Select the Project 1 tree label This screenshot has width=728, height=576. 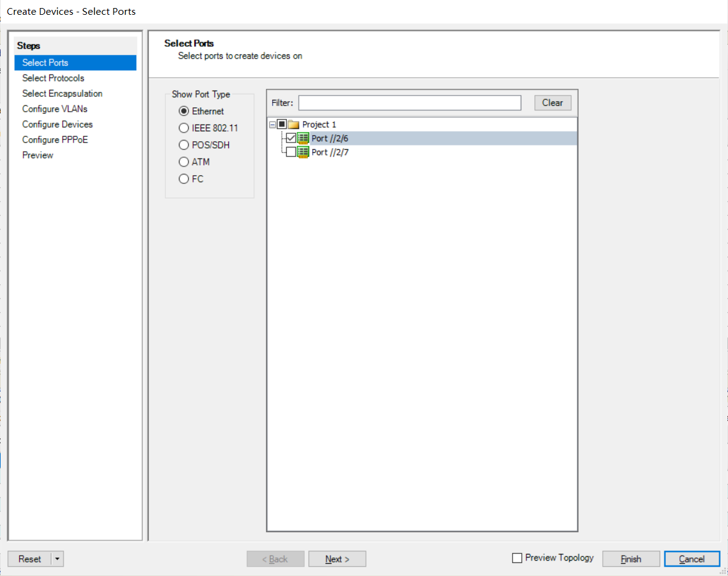(319, 125)
